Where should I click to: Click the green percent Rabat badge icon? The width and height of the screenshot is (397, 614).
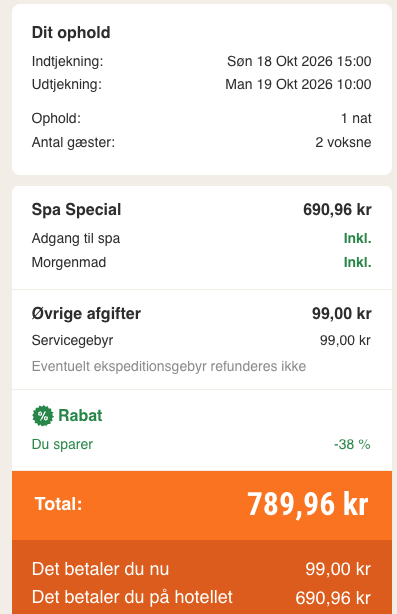(x=43, y=415)
